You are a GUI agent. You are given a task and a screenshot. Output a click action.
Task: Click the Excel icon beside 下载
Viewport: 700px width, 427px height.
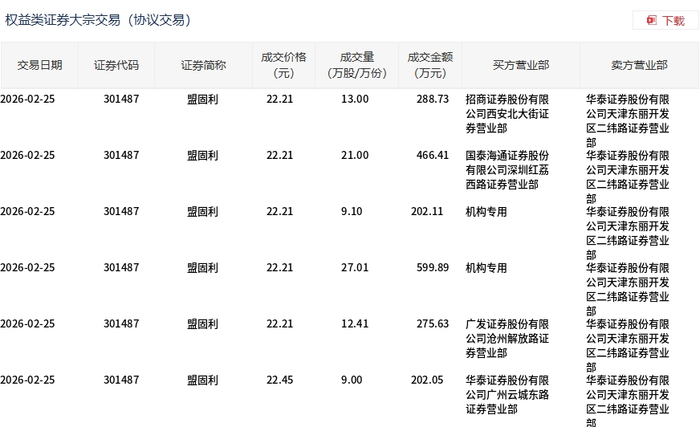pos(651,20)
